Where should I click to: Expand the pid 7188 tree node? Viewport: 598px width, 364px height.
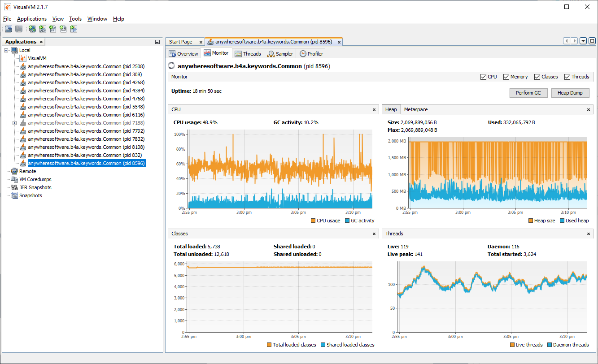point(14,123)
